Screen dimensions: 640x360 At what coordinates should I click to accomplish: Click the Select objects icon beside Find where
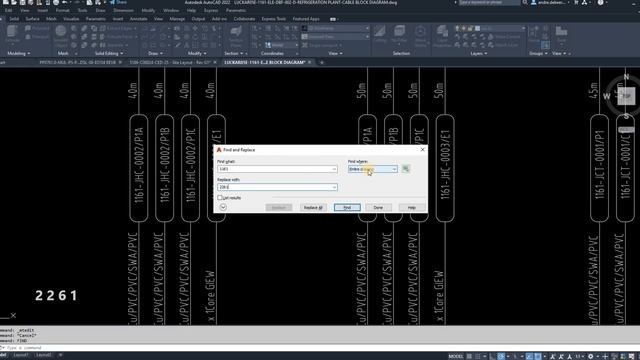[405, 169]
